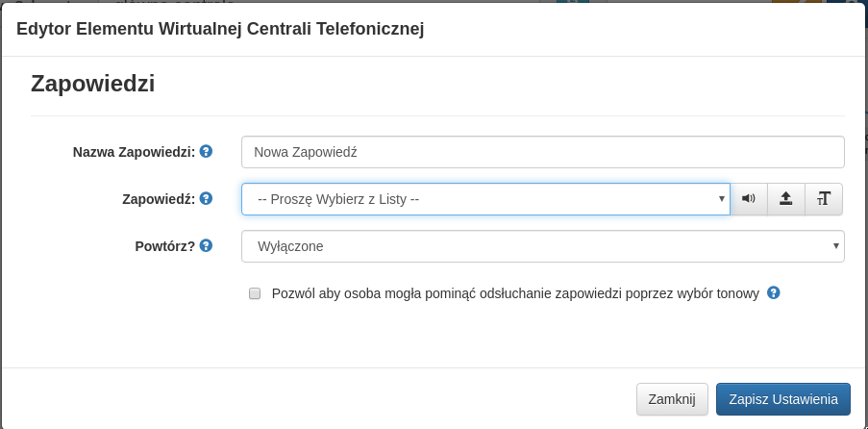
Task: Show help icon next to Zapowiedź label
Action: click(206, 199)
